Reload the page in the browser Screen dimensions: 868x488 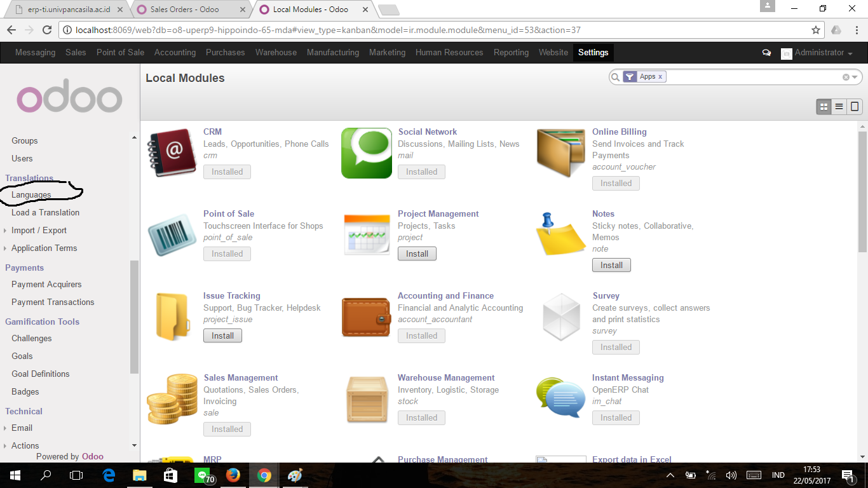(x=46, y=30)
